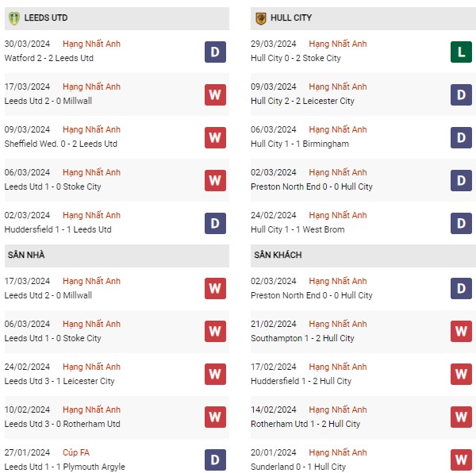Select the Sân Khách section header

click(x=278, y=255)
